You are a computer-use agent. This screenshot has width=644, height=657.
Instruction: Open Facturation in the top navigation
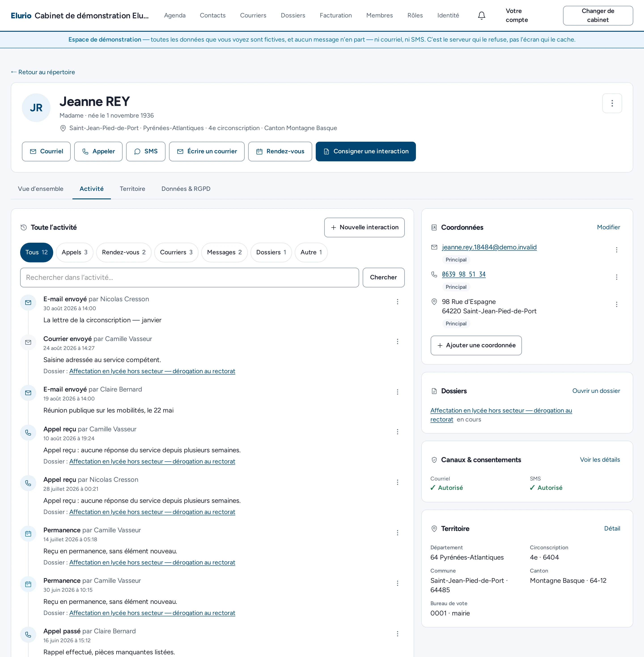(x=336, y=16)
